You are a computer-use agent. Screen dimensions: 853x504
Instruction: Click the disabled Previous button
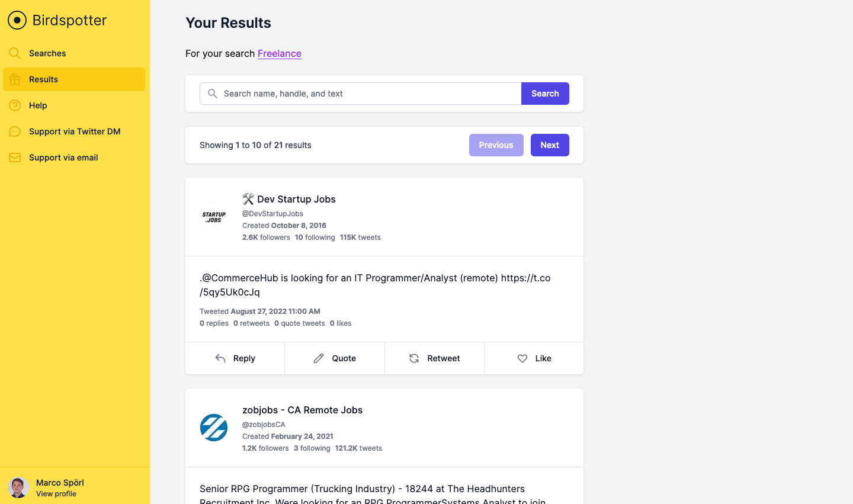(x=496, y=145)
